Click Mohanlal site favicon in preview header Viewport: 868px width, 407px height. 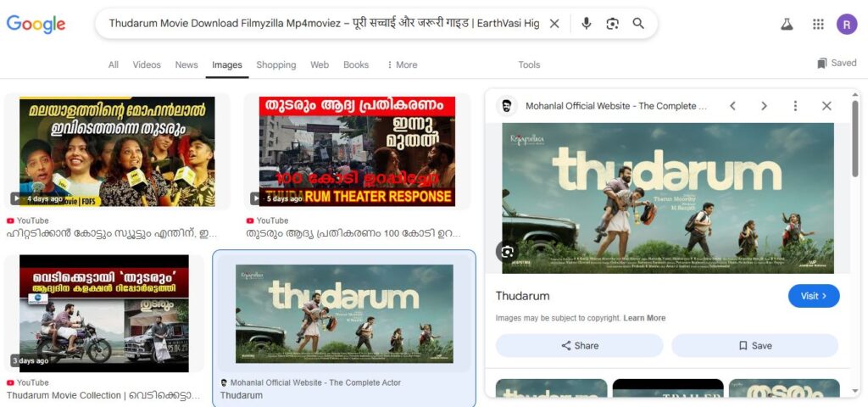(507, 106)
